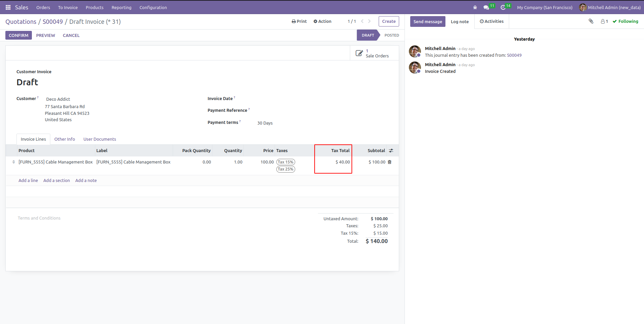
Task: Open the S00049 link in chatter message
Action: [x=514, y=55]
